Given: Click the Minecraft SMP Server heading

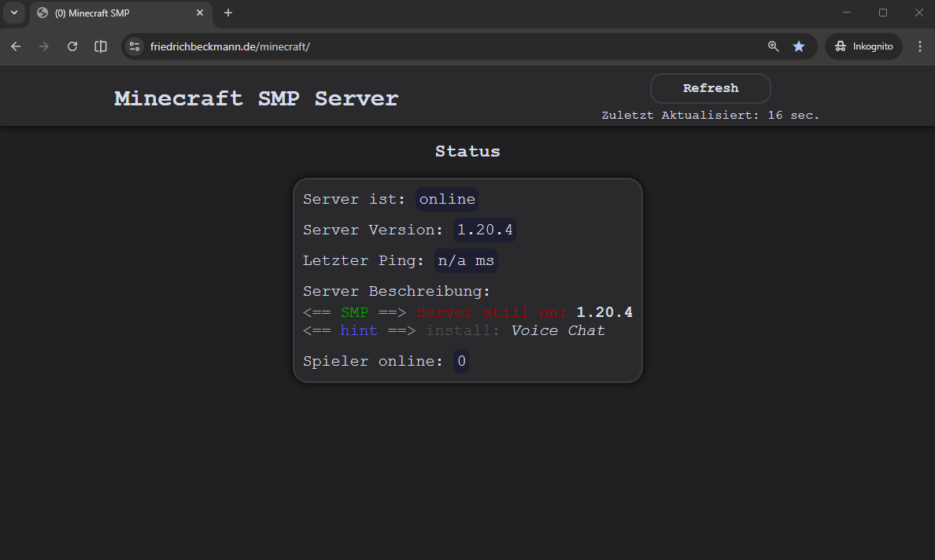Looking at the screenshot, I should [x=256, y=98].
